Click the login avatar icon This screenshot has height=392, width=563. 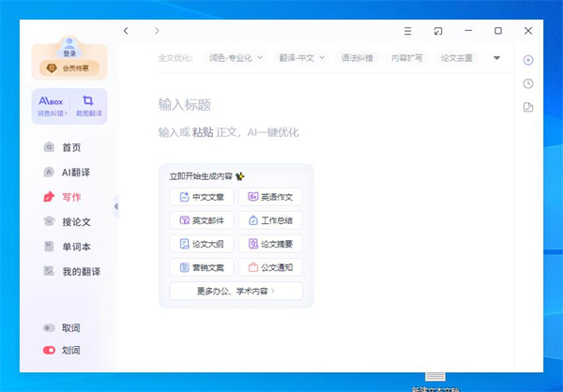[x=69, y=45]
